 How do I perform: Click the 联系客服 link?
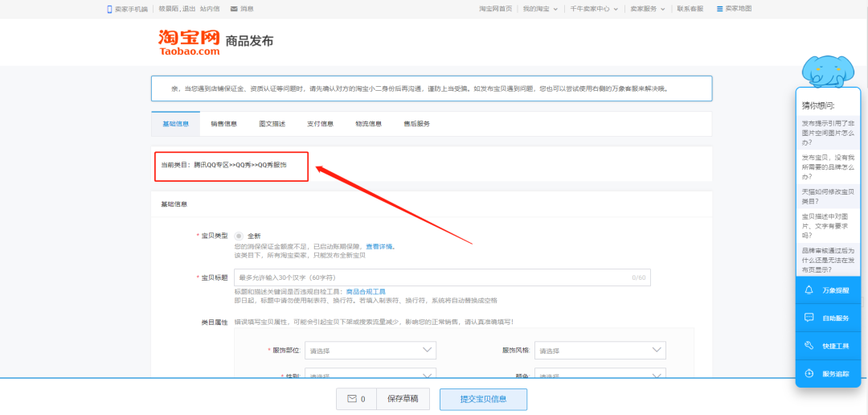point(690,9)
